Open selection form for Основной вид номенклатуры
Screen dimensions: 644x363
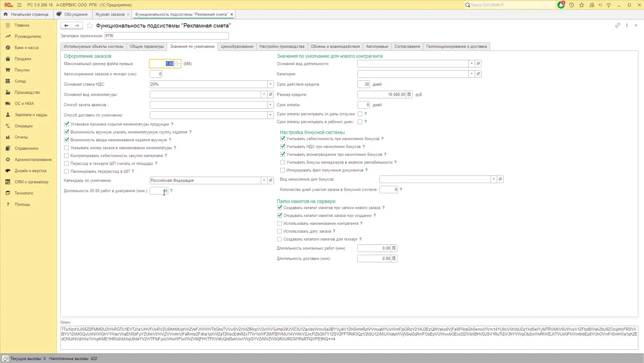(270, 95)
